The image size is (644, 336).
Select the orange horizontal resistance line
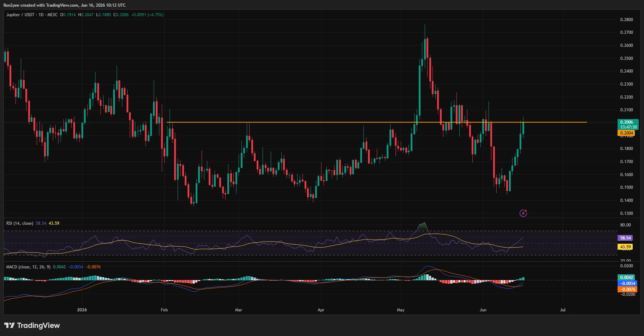pos(376,122)
